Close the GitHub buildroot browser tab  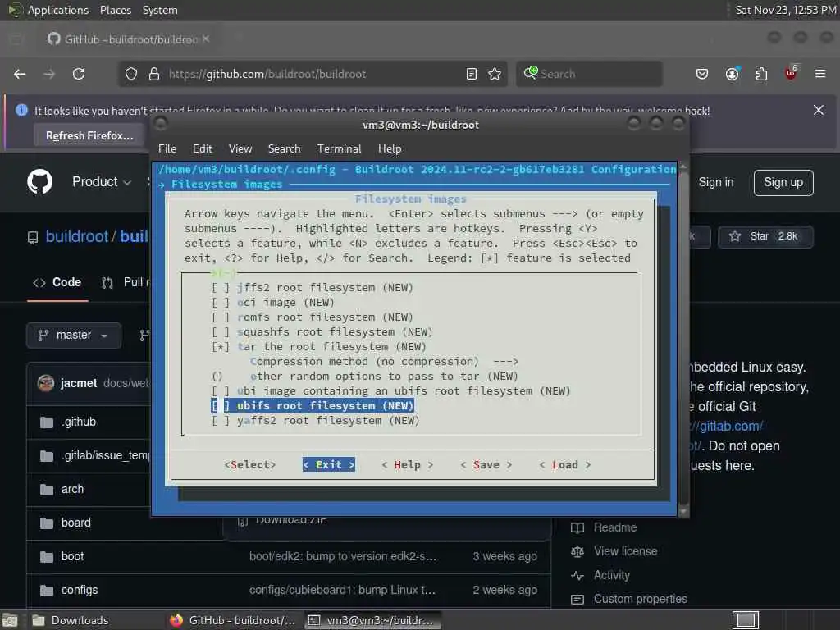206,39
